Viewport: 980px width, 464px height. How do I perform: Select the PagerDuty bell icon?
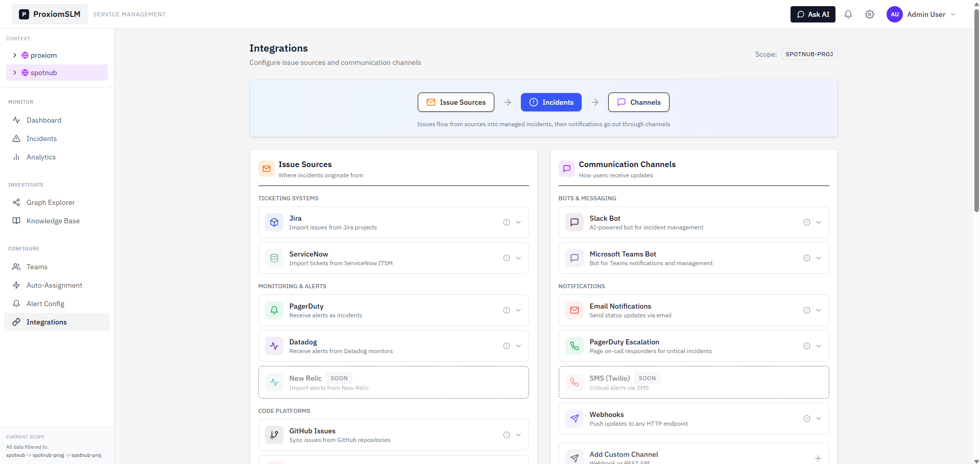(274, 310)
